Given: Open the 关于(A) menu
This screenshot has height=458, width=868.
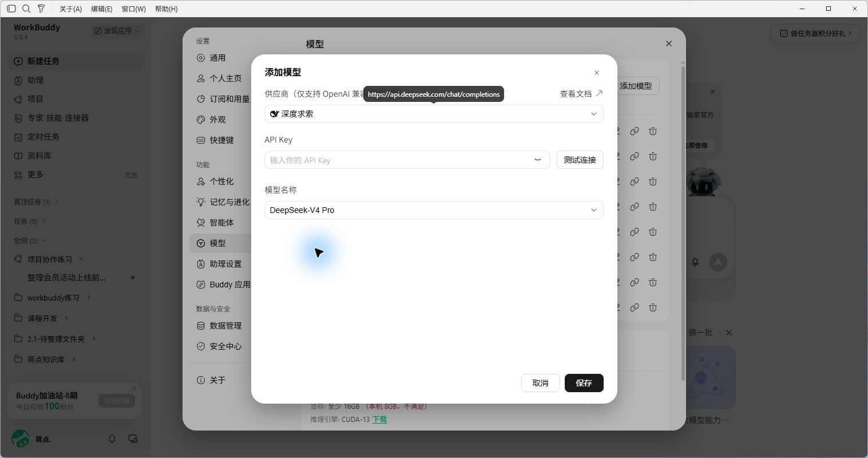Looking at the screenshot, I should coord(71,9).
